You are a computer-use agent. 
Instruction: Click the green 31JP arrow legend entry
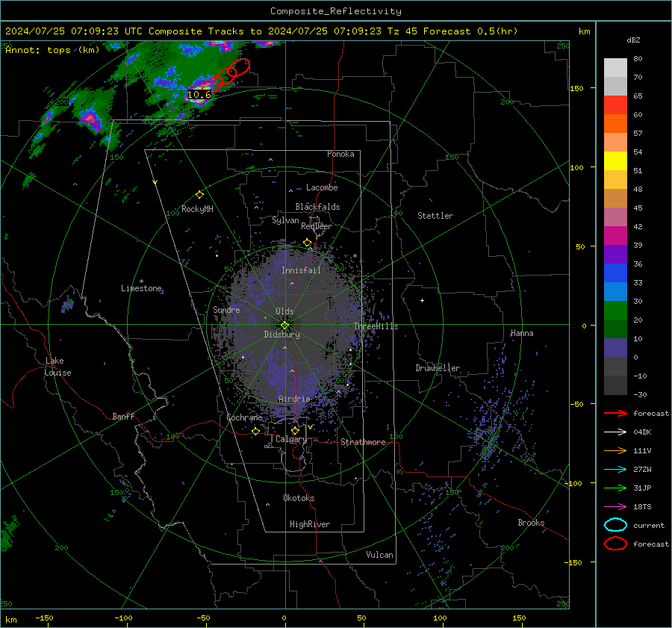click(615, 488)
